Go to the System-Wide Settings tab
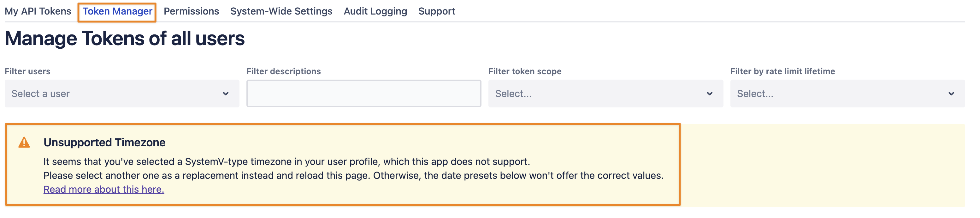 [281, 11]
